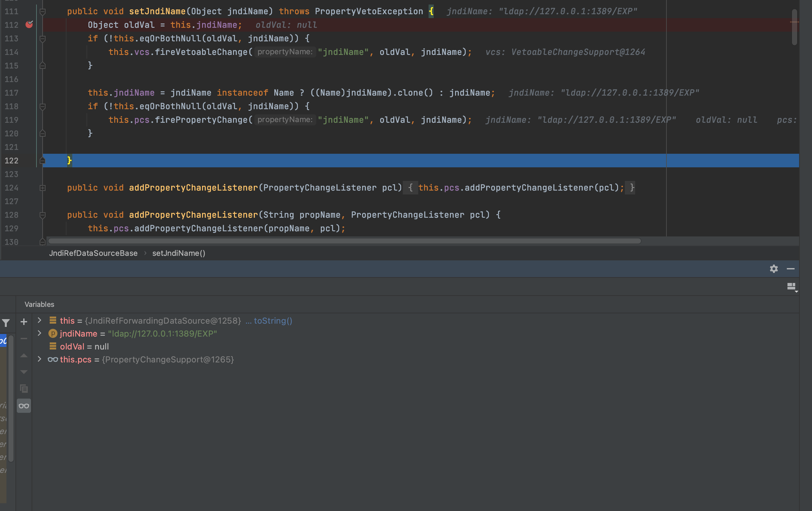Image resolution: width=812 pixels, height=511 pixels.
Task: Click fireVetoableChange call on line 114
Action: 201,52
